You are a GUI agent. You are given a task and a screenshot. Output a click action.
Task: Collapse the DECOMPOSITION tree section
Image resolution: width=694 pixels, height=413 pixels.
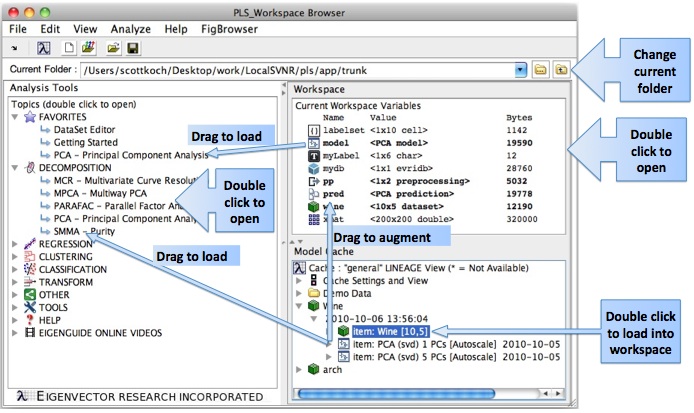15,168
